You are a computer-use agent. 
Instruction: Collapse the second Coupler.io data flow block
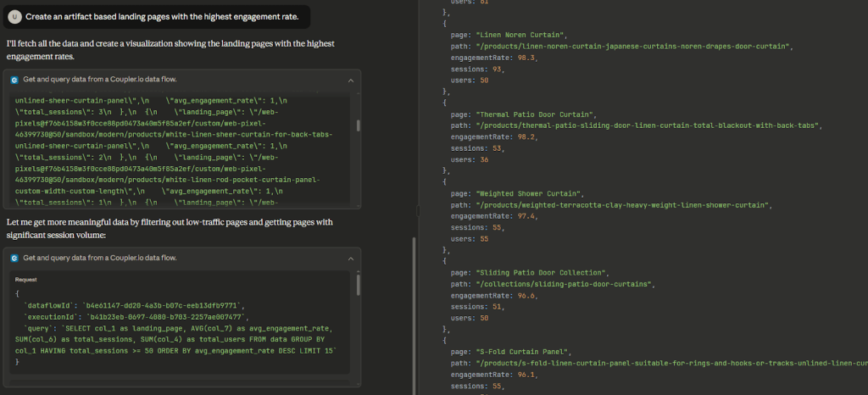(x=350, y=259)
